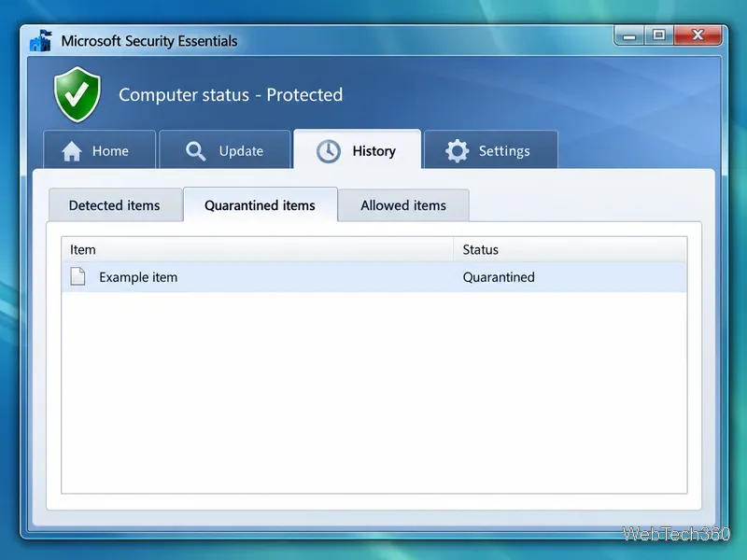
Task: Sort by the Status column header
Action: click(571, 249)
